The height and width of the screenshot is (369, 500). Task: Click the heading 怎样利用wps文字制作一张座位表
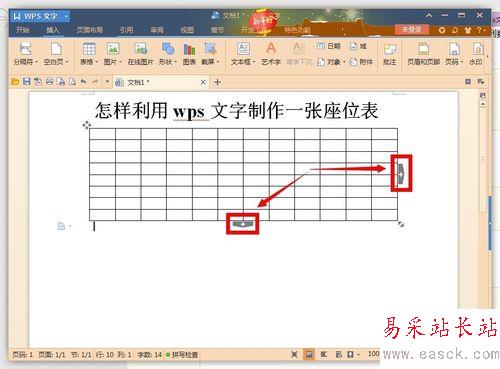pyautogui.click(x=237, y=111)
